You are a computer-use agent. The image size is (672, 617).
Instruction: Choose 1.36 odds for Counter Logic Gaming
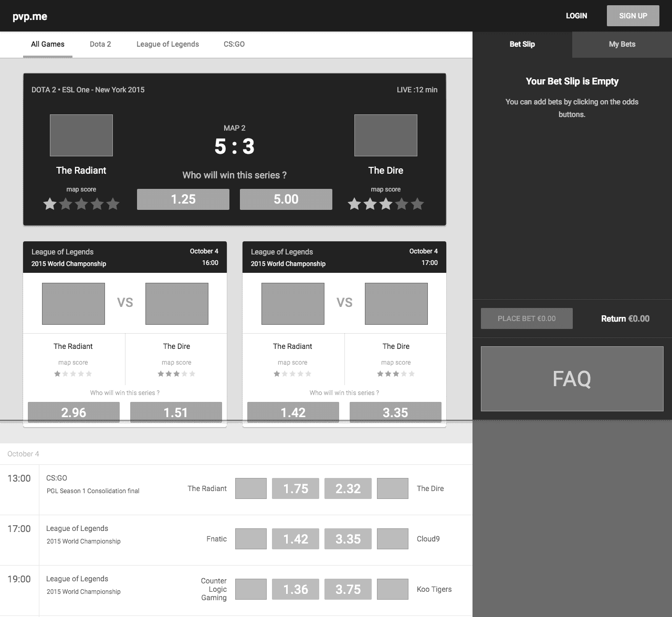coord(296,589)
